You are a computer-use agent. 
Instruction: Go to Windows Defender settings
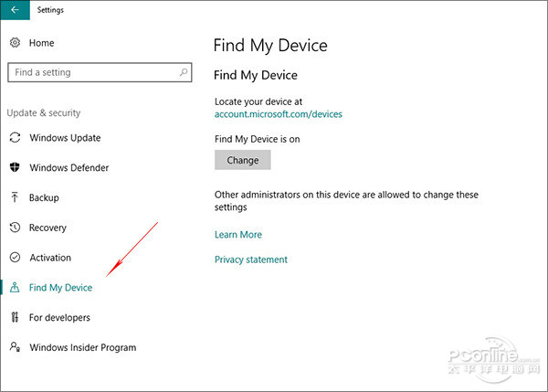click(x=68, y=168)
